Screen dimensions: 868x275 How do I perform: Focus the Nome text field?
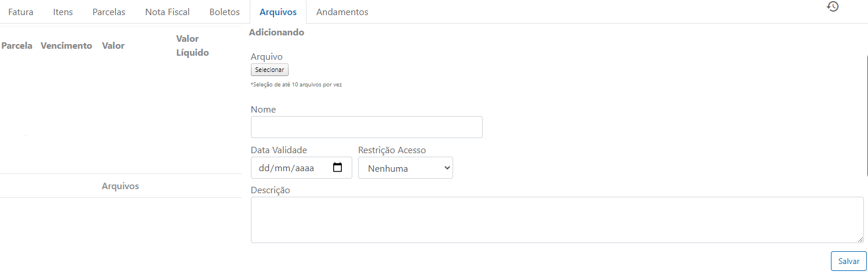(367, 127)
